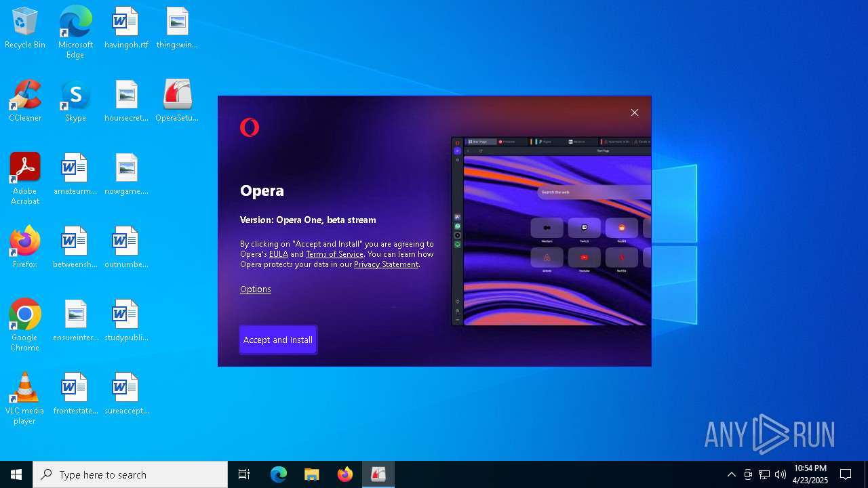Select the studypubli... Word document icon
This screenshot has height=488, width=868.
point(126,321)
